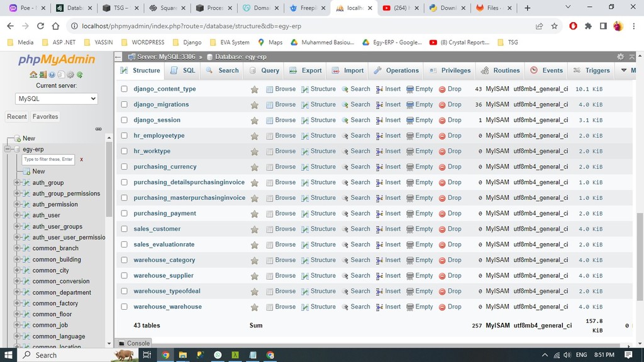Open the Import tab
This screenshot has width=644, height=362.
[x=347, y=70]
